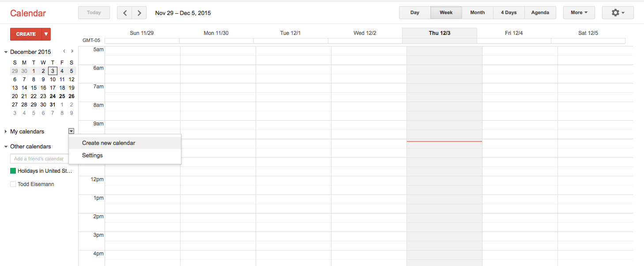The height and width of the screenshot is (266, 644).
Task: Switch to Agenda view
Action: (x=540, y=12)
